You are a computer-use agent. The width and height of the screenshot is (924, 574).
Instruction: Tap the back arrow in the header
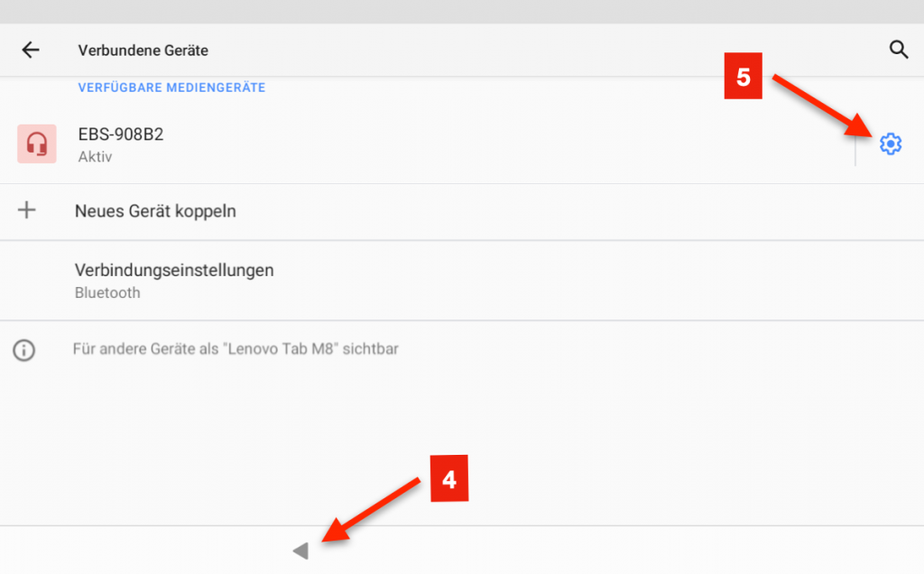[31, 51]
